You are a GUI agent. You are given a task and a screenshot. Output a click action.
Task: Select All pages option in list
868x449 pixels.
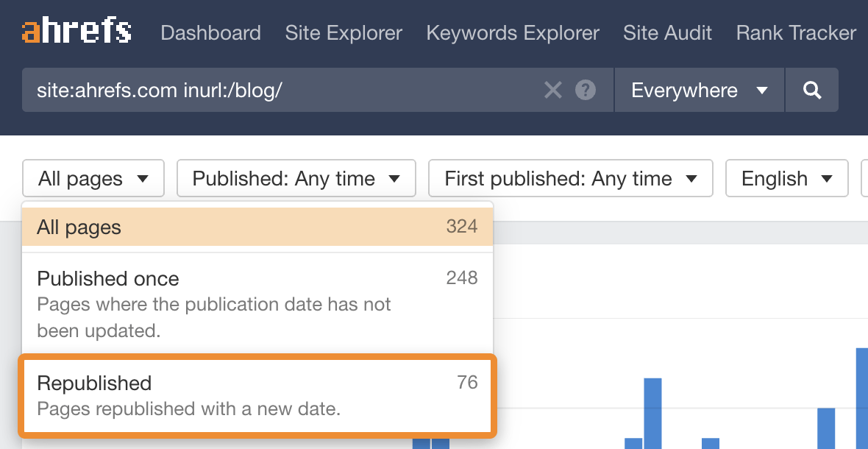257,227
